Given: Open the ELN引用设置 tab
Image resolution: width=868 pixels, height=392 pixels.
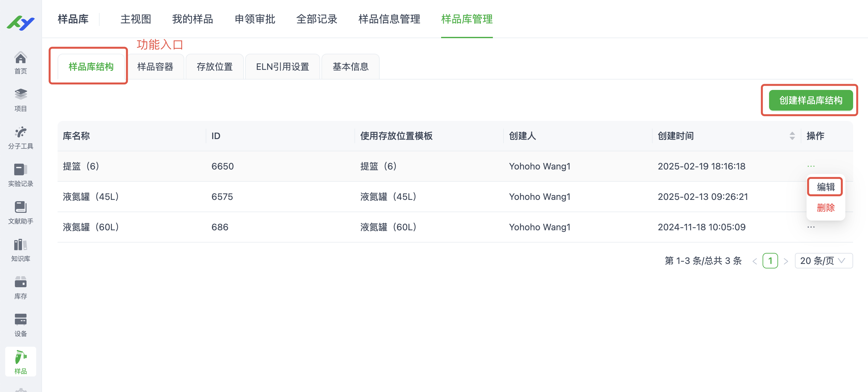Looking at the screenshot, I should coord(282,67).
